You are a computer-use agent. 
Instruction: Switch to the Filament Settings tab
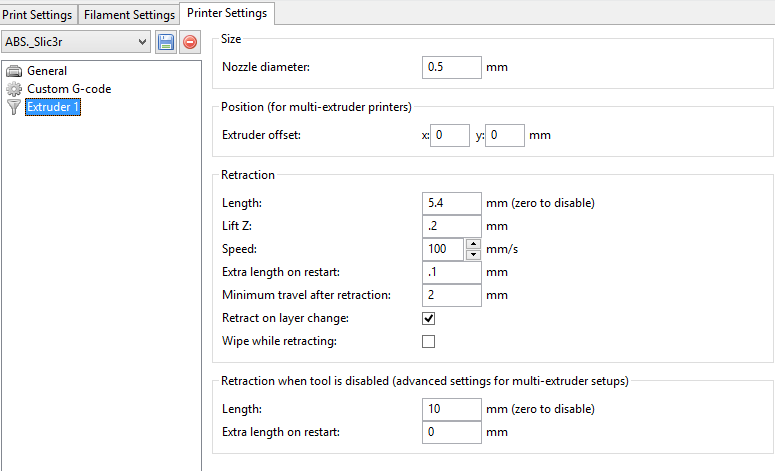point(128,14)
